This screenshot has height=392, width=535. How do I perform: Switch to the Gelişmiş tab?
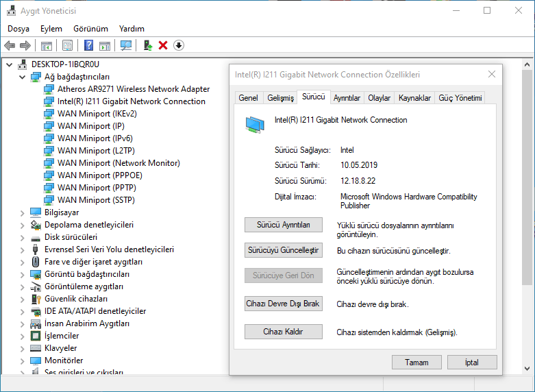click(x=280, y=98)
